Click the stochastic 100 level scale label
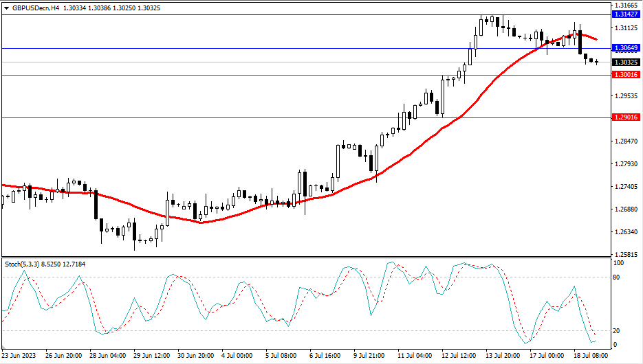This screenshot has width=643, height=364. point(618,264)
